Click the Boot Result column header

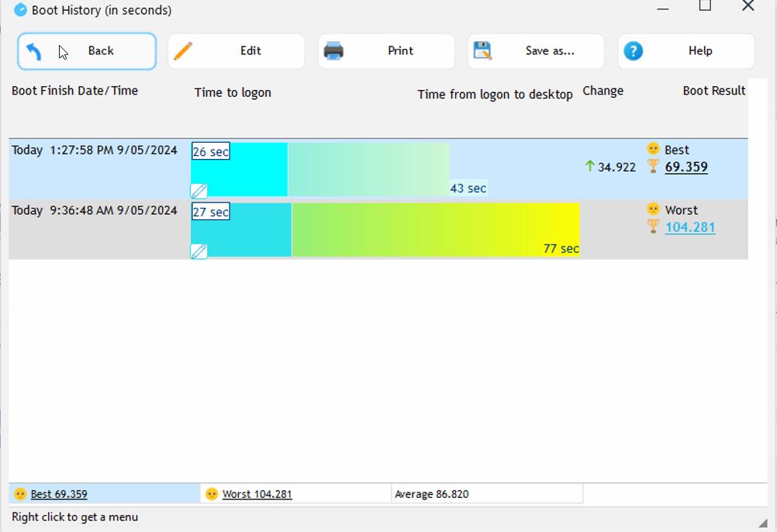[x=713, y=91]
